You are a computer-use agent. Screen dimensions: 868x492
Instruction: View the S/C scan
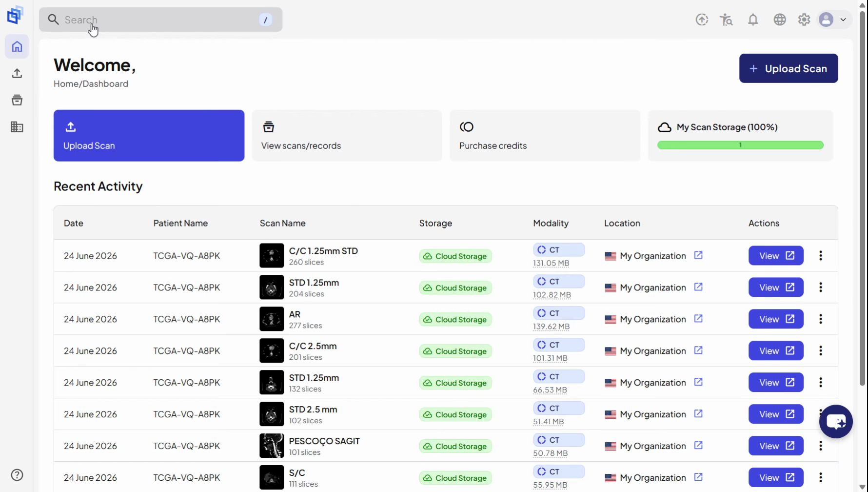[x=776, y=478]
